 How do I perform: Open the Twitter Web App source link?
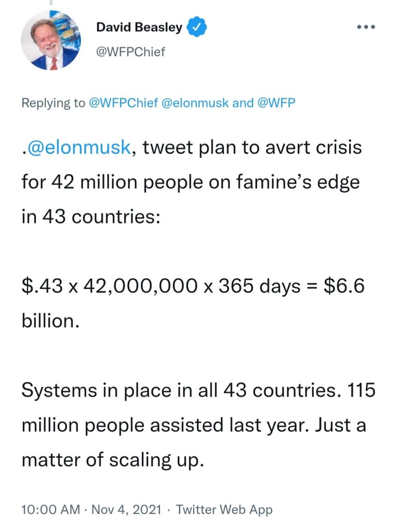coord(224,510)
